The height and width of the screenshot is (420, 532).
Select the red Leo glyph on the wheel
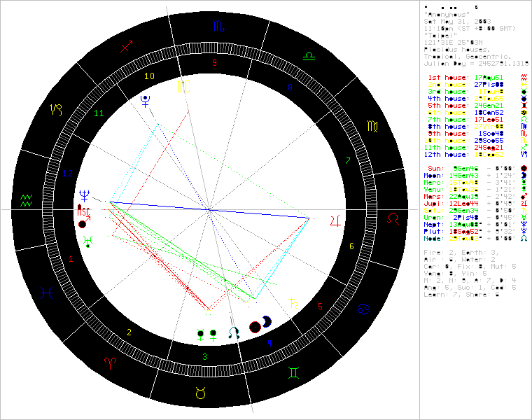393,218
